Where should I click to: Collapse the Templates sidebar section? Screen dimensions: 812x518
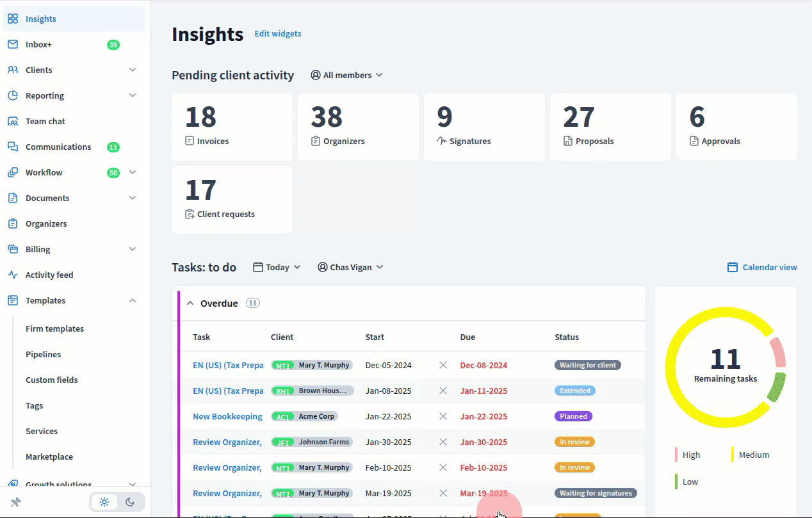point(133,300)
